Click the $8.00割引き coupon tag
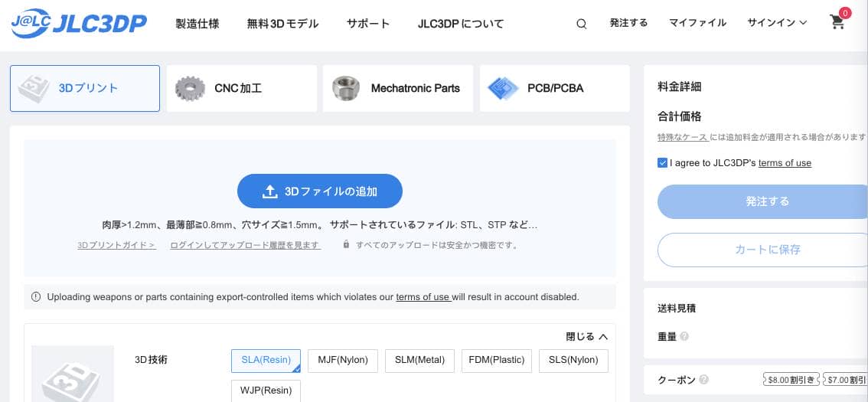868x402 pixels. point(791,380)
